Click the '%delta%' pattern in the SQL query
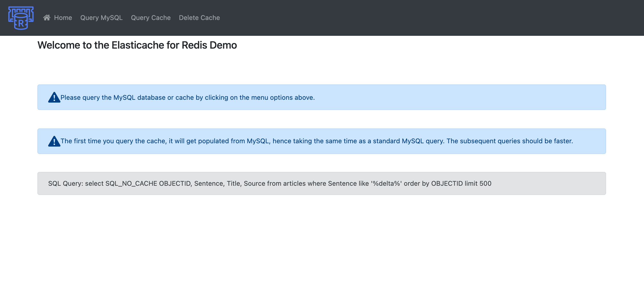Viewport: 644px width, 286px height. click(x=386, y=183)
